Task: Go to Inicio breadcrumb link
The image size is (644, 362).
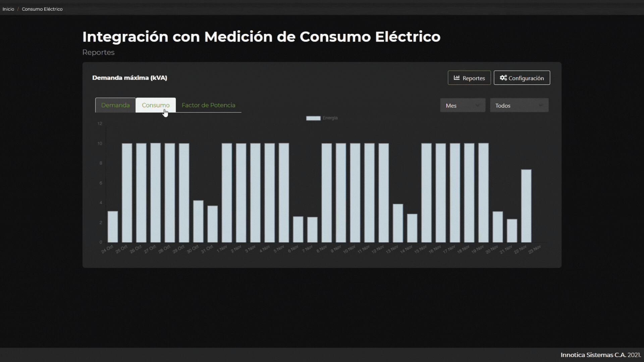Action: [8, 9]
